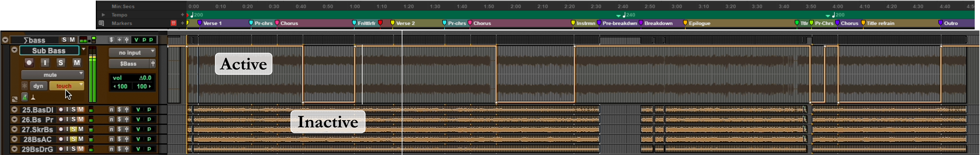This screenshot has height=155, width=980.
Task: Expand the 28BsAC track arrow
Action: pos(15,139)
